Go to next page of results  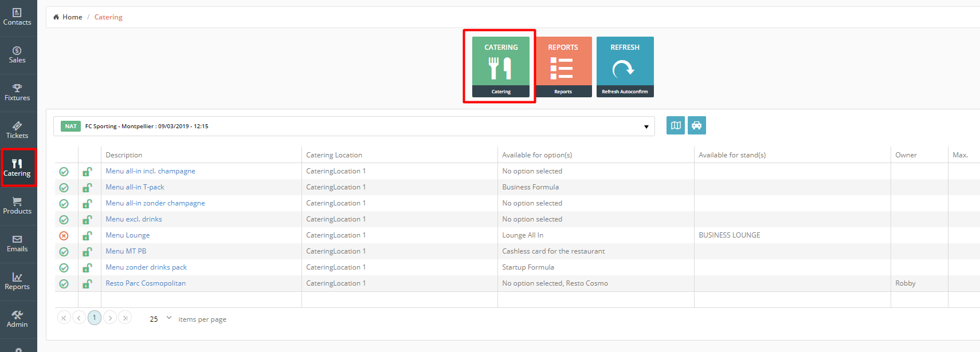(x=110, y=318)
